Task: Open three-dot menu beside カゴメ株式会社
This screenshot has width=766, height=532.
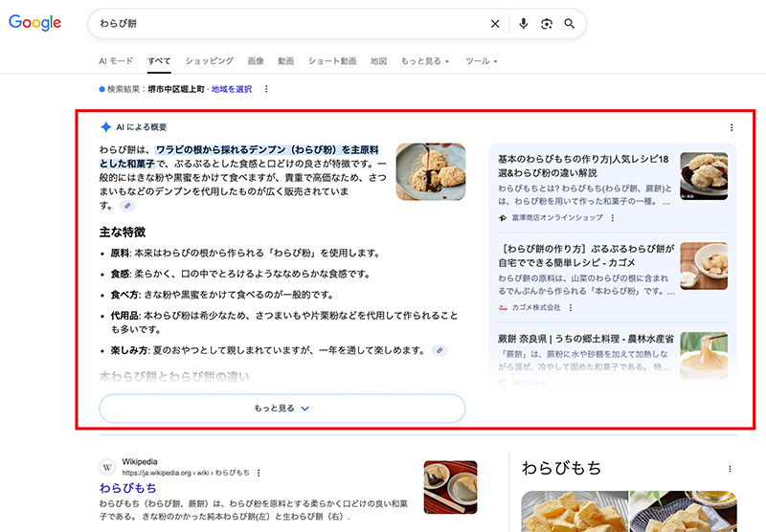Action: [x=570, y=307]
